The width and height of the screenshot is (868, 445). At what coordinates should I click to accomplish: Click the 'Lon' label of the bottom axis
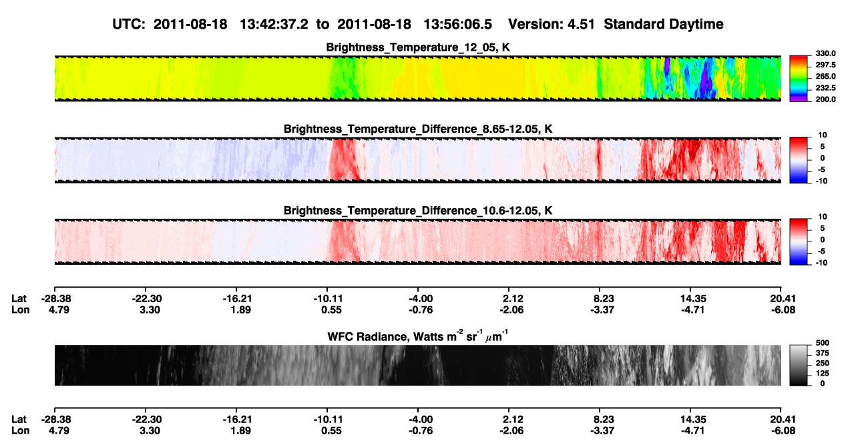pos(20,430)
